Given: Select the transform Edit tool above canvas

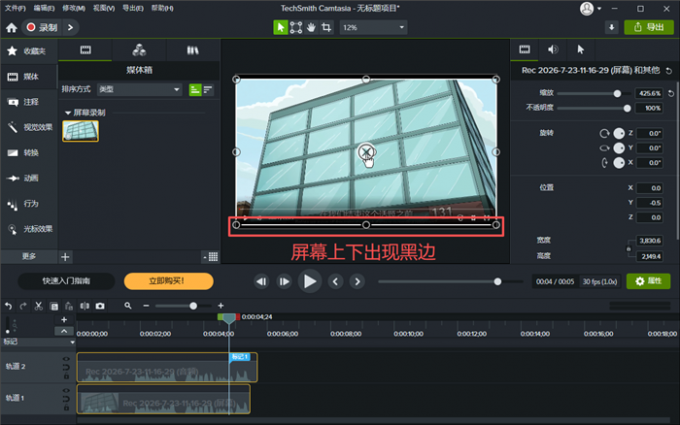Looking at the screenshot, I should coord(296,27).
